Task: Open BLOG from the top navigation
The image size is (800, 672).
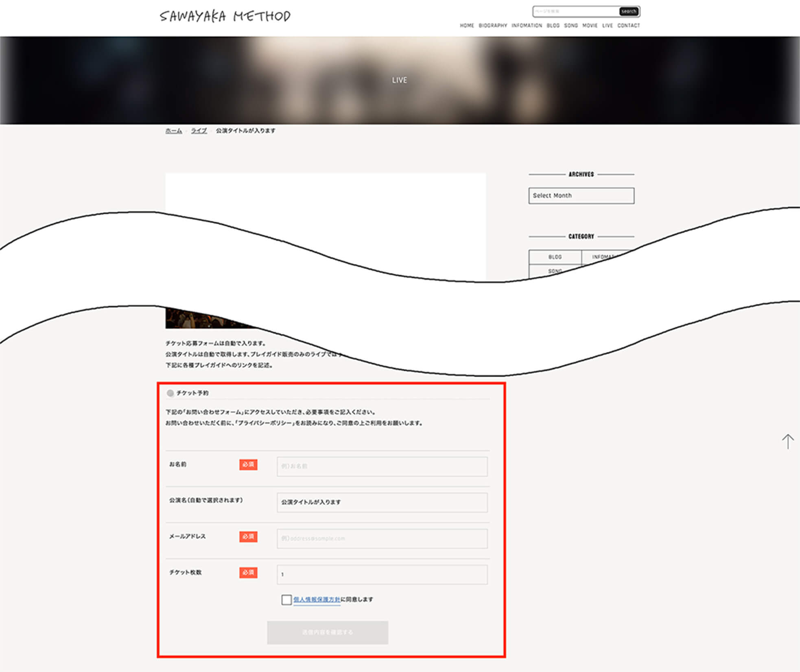Action: pos(553,26)
